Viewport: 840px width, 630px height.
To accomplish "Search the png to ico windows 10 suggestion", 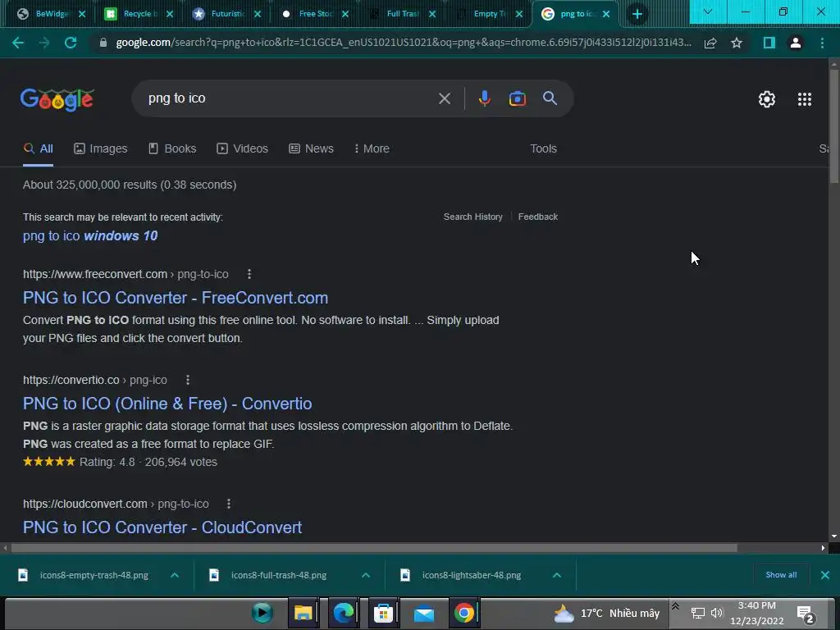I will click(x=90, y=235).
